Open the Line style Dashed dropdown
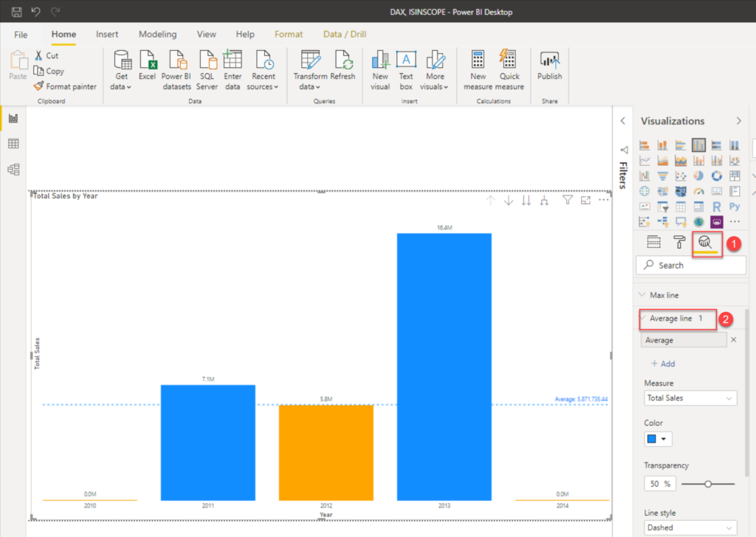The image size is (756, 537). pos(690,527)
